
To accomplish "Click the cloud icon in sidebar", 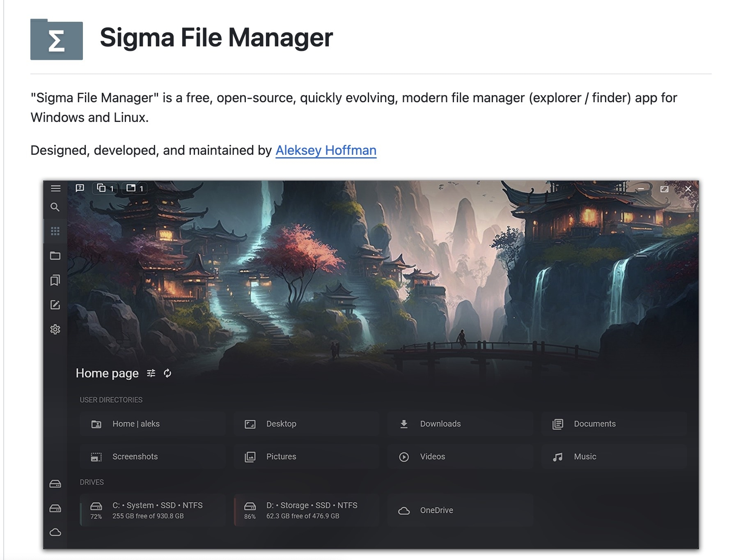I will 55,532.
